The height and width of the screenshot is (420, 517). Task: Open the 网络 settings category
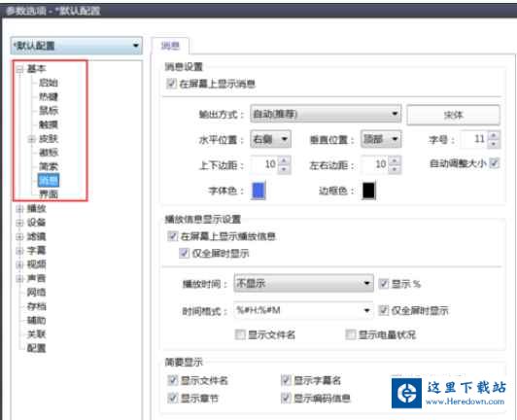pos(36,293)
